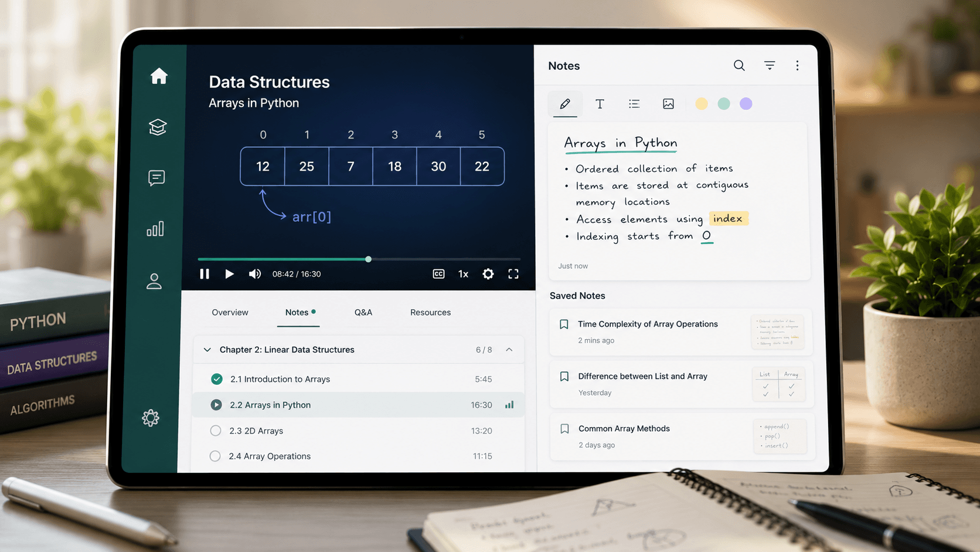Open the Common Array Methods note

682,436
